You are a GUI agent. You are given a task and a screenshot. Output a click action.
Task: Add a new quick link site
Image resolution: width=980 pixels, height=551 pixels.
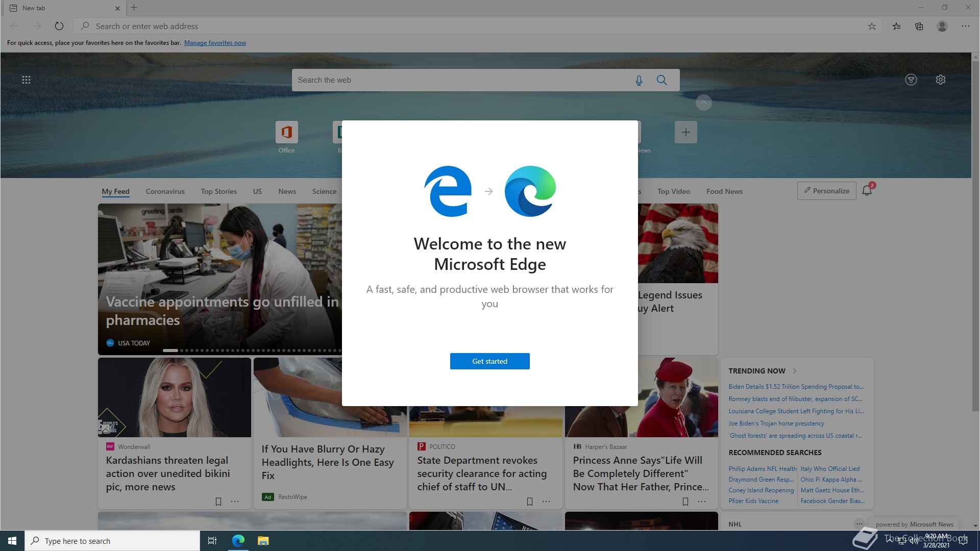(685, 132)
